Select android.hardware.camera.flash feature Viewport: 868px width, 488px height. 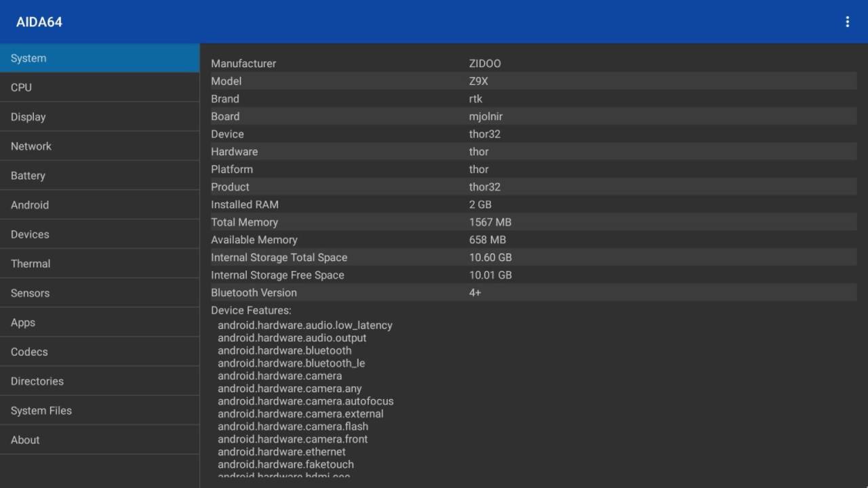(293, 426)
